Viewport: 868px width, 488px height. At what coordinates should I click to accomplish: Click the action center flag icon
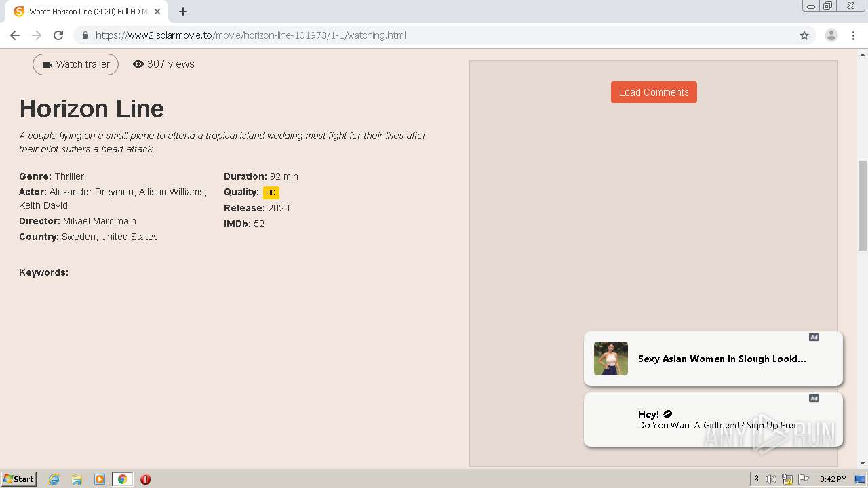[804, 479]
